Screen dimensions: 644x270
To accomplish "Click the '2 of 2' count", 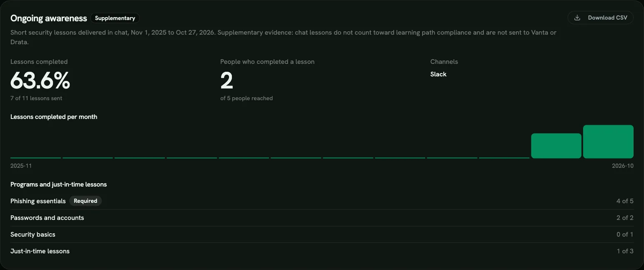I will pyautogui.click(x=625, y=218).
